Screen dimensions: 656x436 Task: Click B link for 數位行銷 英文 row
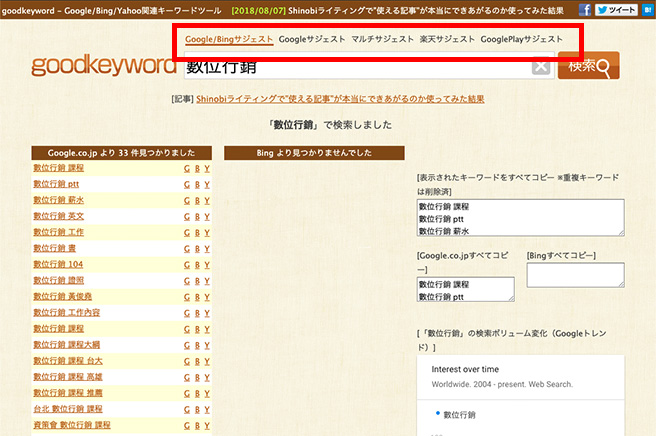(x=197, y=217)
